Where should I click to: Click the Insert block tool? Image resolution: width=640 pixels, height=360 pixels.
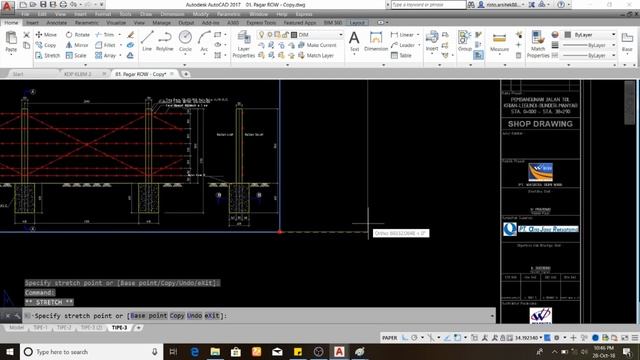(x=431, y=41)
